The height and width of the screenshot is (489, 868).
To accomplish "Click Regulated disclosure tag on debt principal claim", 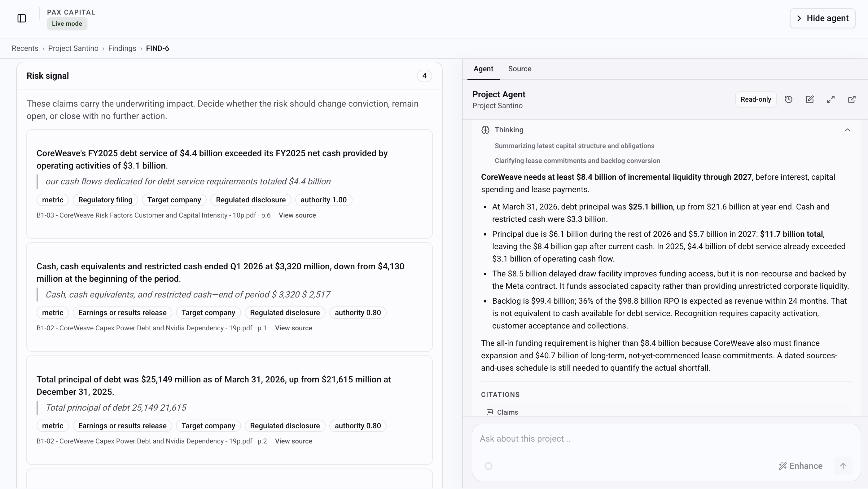I will click(285, 426).
